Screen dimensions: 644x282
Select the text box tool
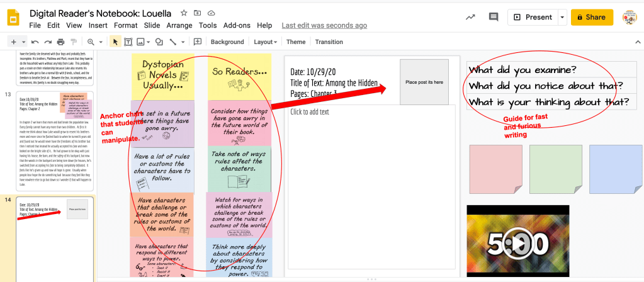(128, 42)
